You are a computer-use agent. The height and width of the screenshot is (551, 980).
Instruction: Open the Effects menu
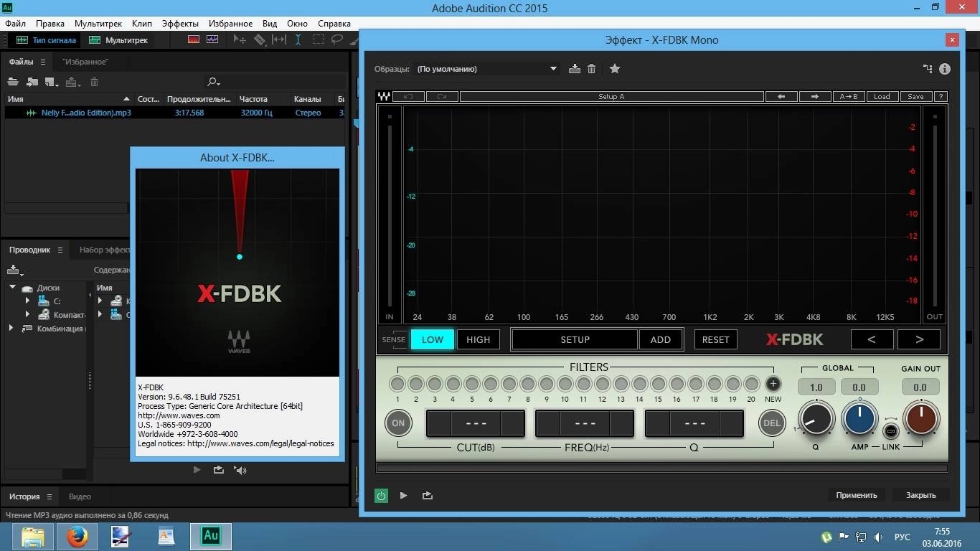[180, 24]
